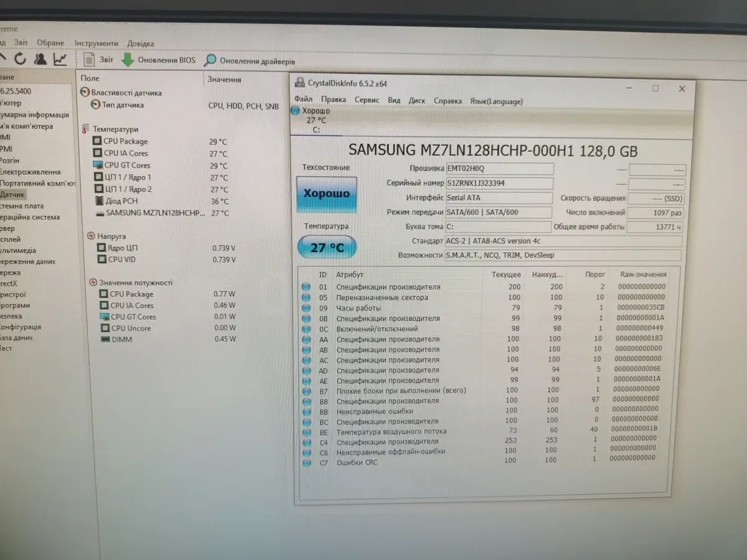The width and height of the screenshot is (747, 560).
Task: Click the user silhouette icon in toolbar
Action: pos(40,59)
